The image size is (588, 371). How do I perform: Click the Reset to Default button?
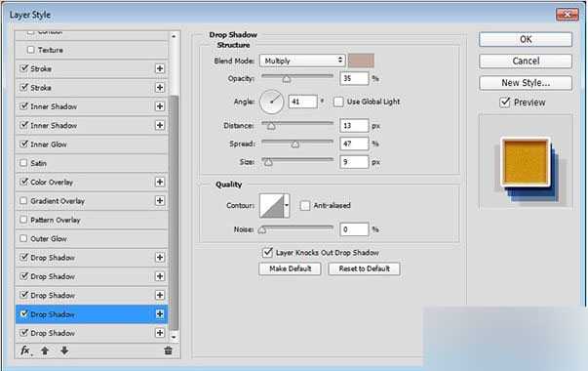364,268
